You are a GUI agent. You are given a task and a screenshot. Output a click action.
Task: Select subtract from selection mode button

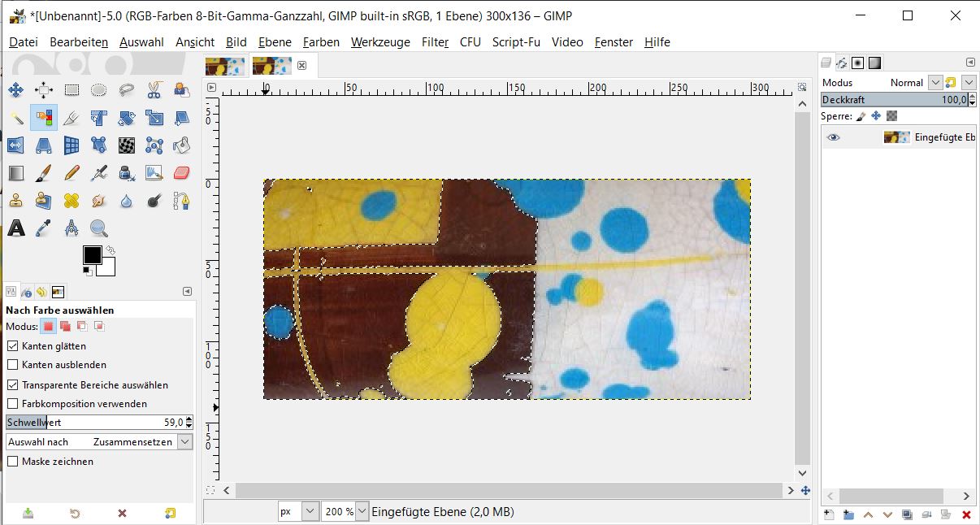click(82, 327)
